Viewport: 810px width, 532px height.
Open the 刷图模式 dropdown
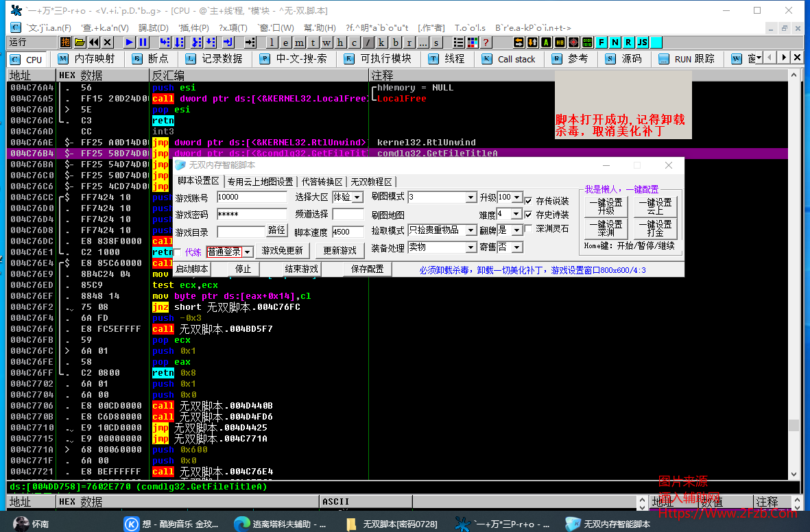[x=471, y=197]
